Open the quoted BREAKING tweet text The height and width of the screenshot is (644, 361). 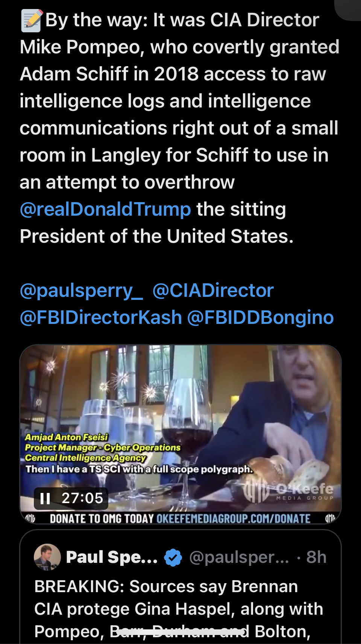(x=179, y=609)
